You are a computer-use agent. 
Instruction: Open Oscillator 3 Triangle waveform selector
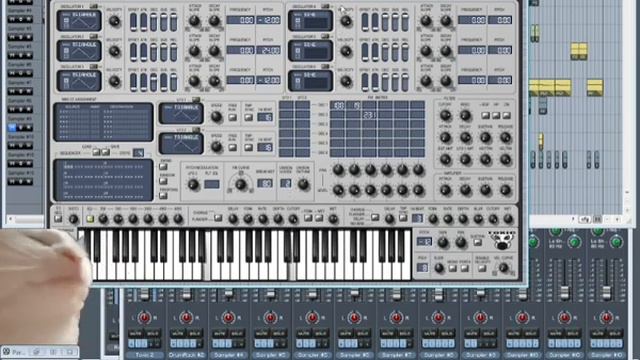(79, 80)
